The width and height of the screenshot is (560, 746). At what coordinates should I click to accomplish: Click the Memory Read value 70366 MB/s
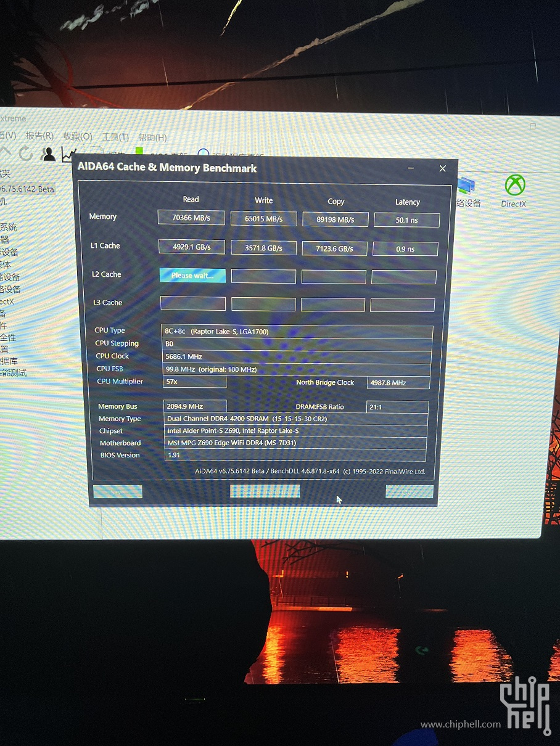pos(192,218)
